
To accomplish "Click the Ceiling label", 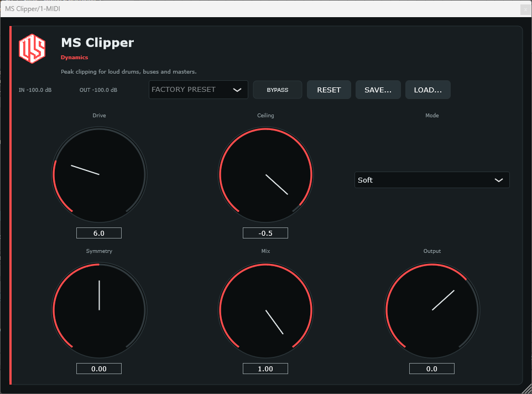I will (x=265, y=116).
